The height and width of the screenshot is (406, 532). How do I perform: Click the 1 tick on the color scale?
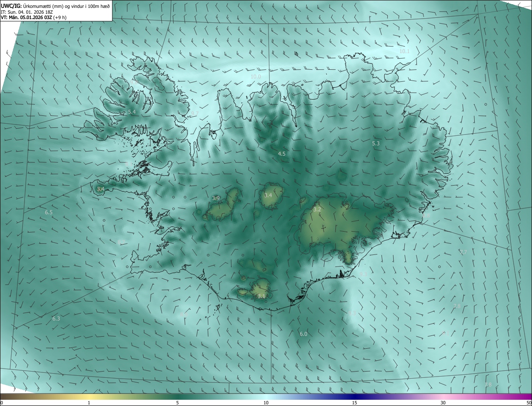point(89,403)
